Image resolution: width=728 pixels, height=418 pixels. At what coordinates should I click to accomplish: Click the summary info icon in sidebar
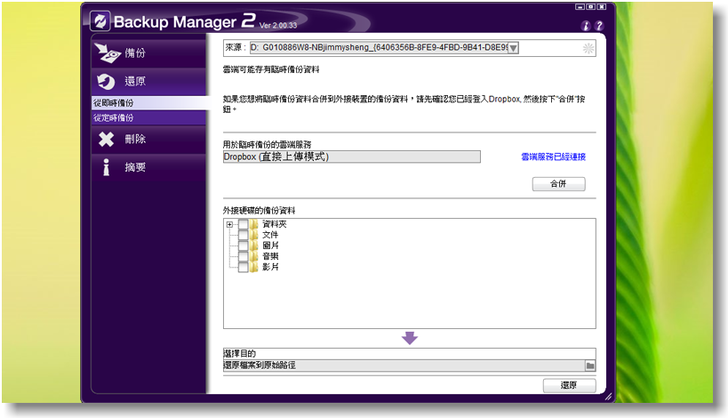(106, 167)
